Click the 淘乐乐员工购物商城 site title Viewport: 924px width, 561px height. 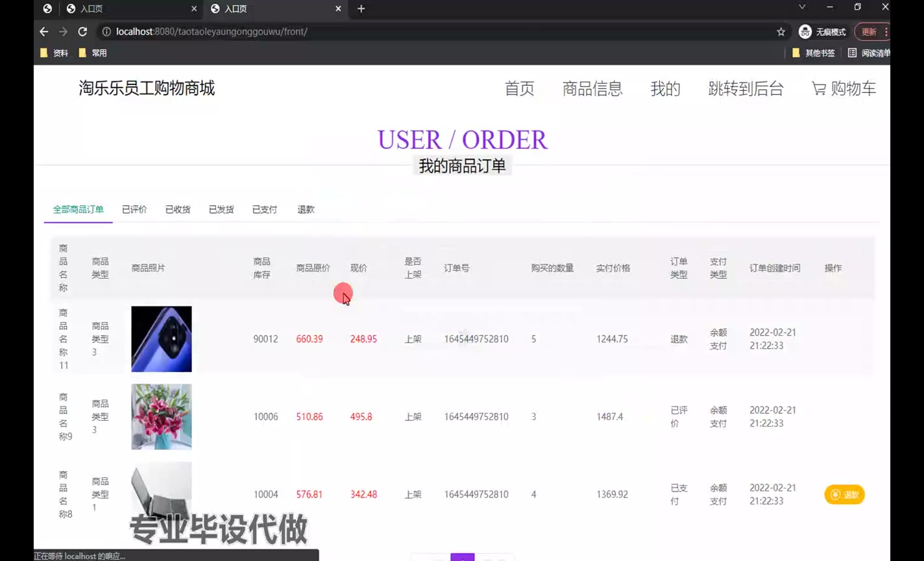(147, 88)
